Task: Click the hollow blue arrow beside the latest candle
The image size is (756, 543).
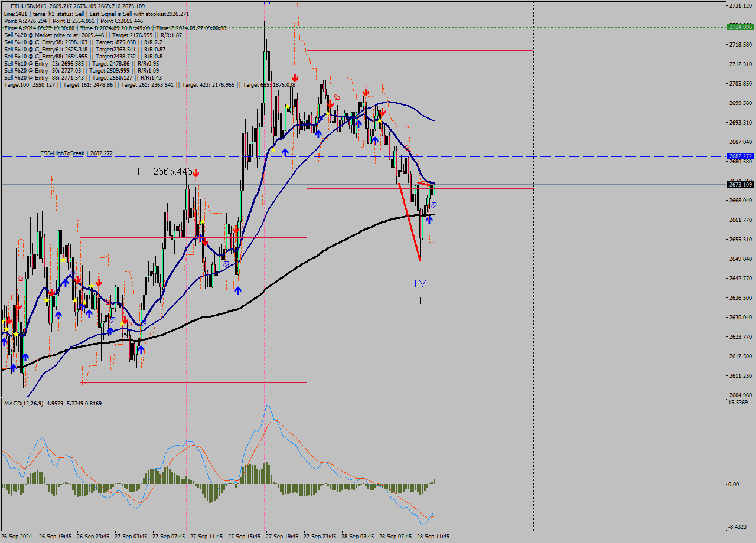Action: tap(434, 205)
